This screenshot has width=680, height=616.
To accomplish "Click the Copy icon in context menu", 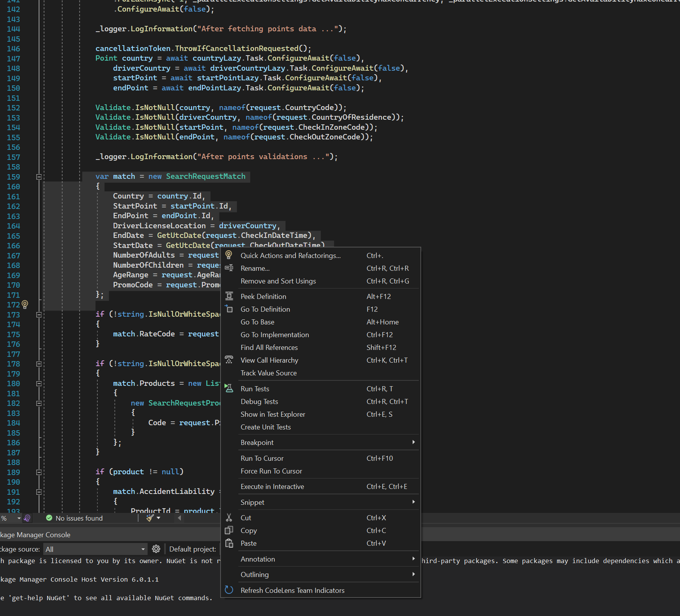I will (x=229, y=530).
